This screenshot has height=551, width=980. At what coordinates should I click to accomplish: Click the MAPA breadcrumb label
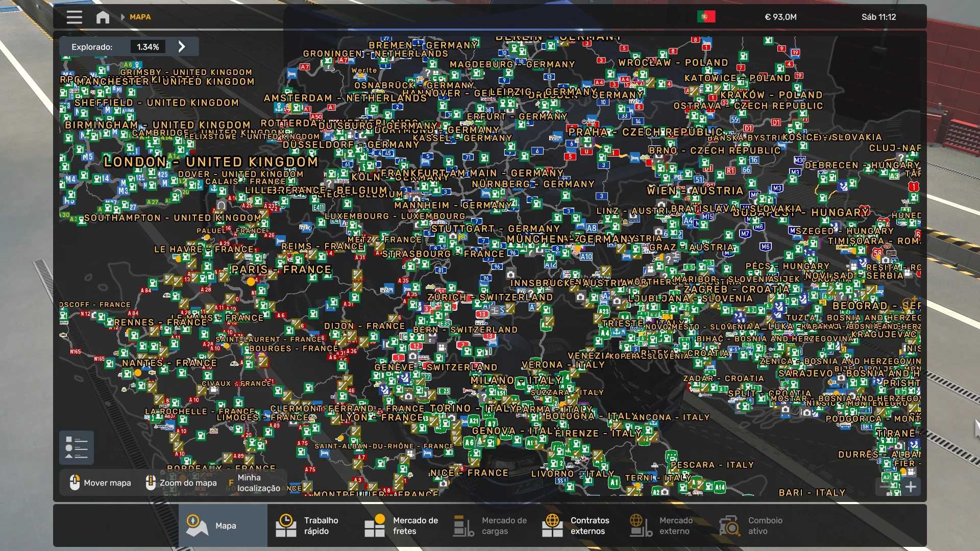tap(140, 17)
